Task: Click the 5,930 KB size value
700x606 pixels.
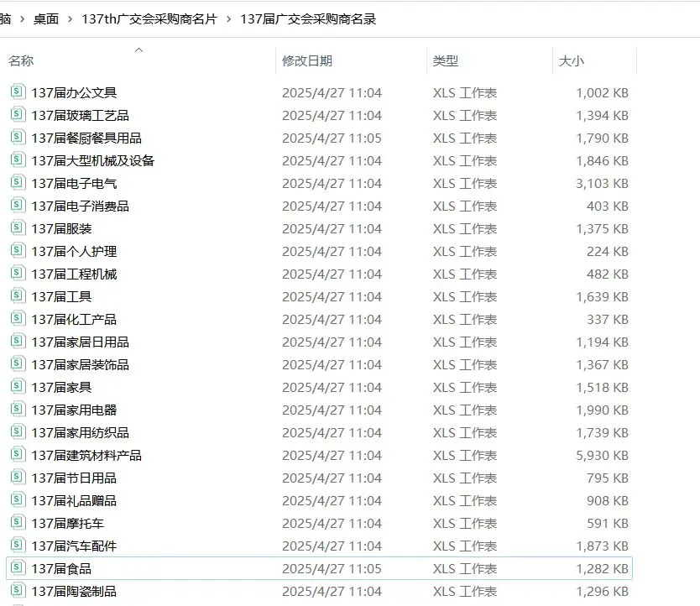Action: (603, 456)
